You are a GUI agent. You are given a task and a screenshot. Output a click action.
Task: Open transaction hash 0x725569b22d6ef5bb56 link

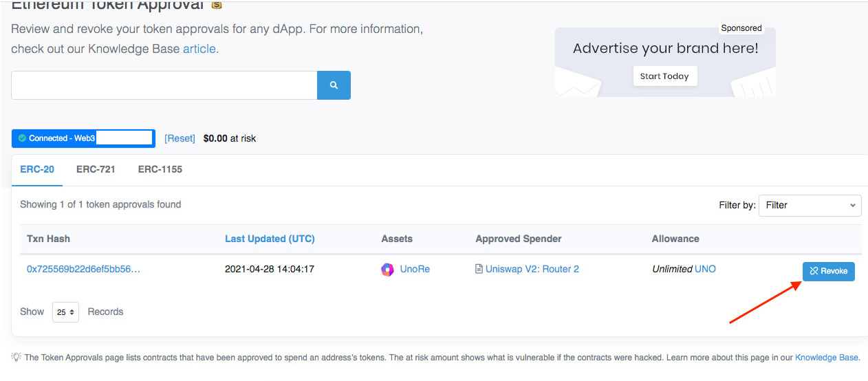(x=83, y=269)
